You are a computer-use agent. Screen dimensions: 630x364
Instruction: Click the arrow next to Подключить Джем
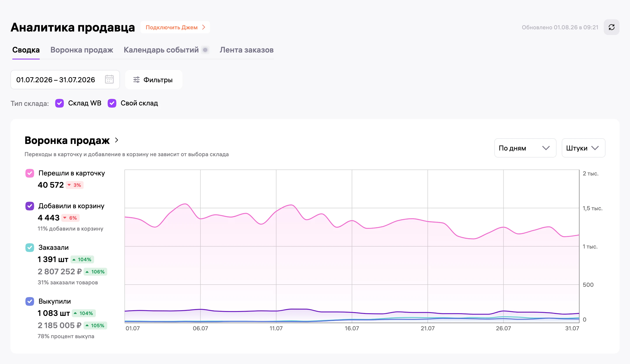coord(204,27)
